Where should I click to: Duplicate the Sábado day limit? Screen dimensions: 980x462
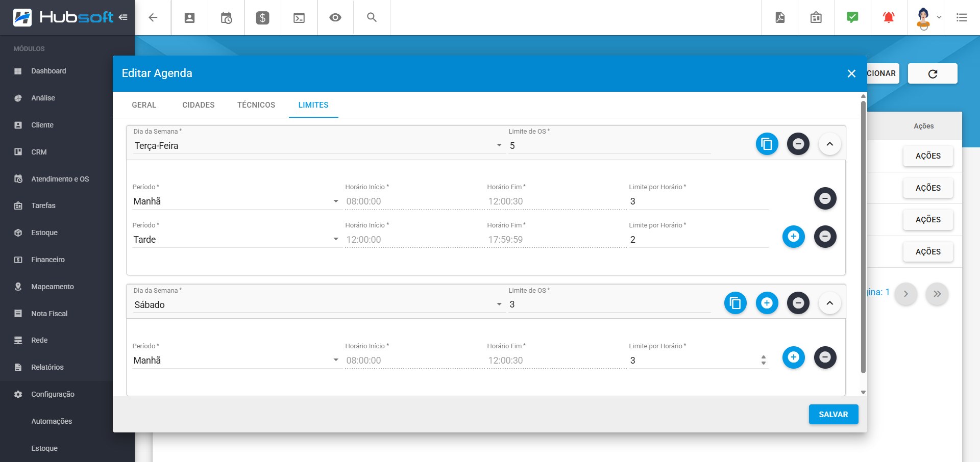pos(735,303)
